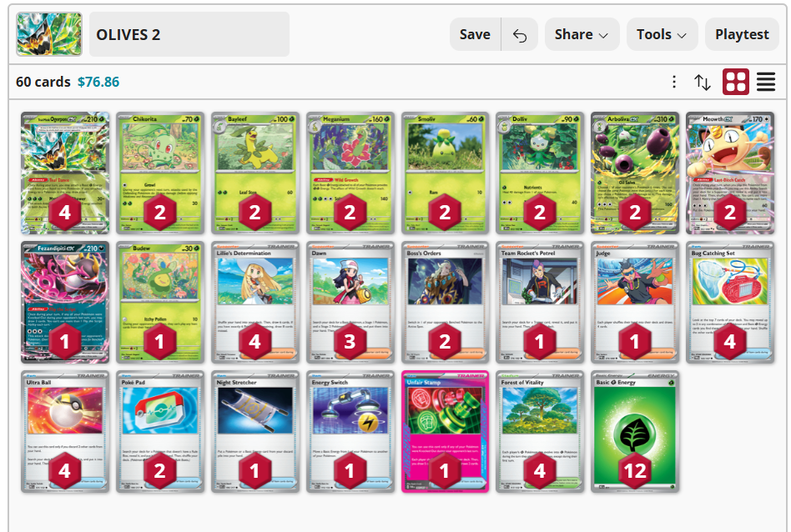Select the Bug Catching Set card
The image size is (791, 532).
(x=730, y=302)
